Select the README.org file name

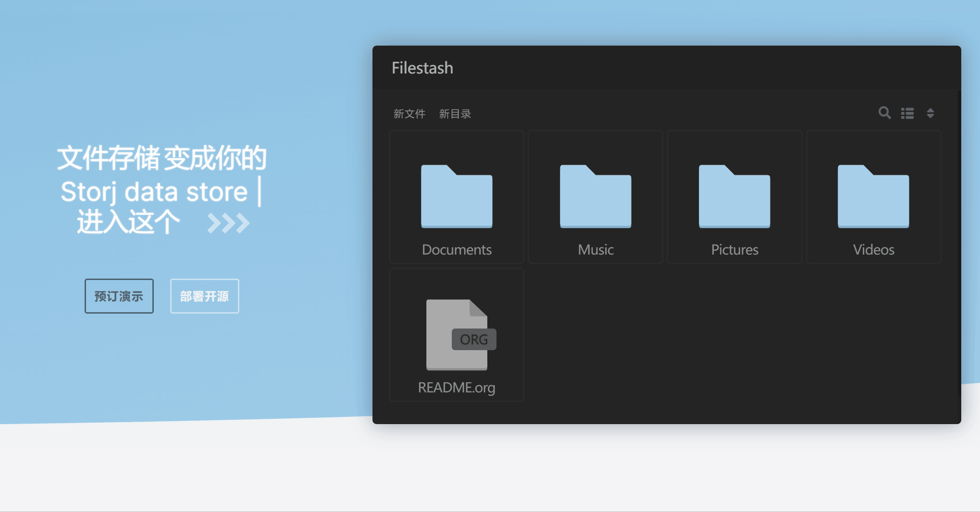pos(457,388)
